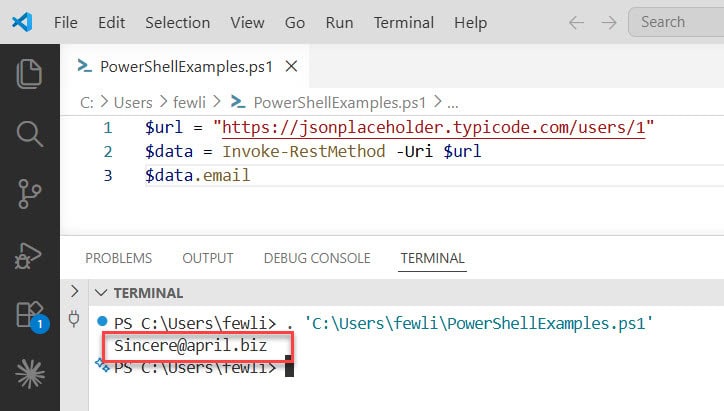724x411 pixels.
Task: Go forward with right arrow
Action: (609, 22)
